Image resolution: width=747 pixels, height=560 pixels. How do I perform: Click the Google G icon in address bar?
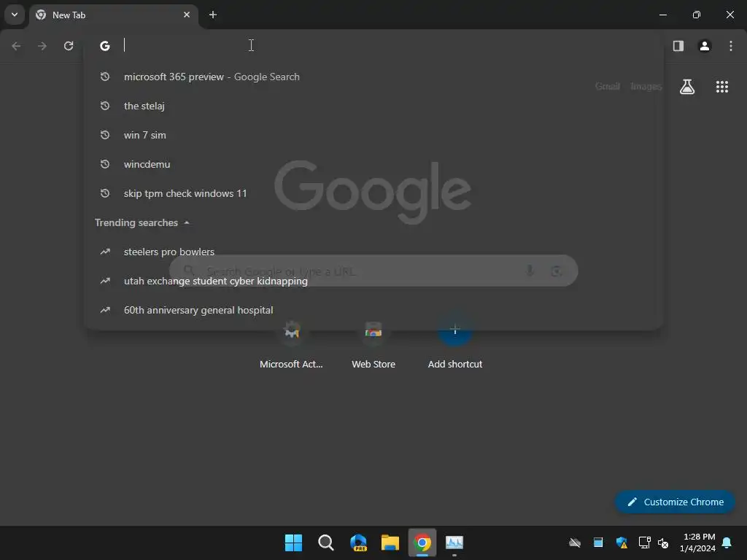click(105, 46)
